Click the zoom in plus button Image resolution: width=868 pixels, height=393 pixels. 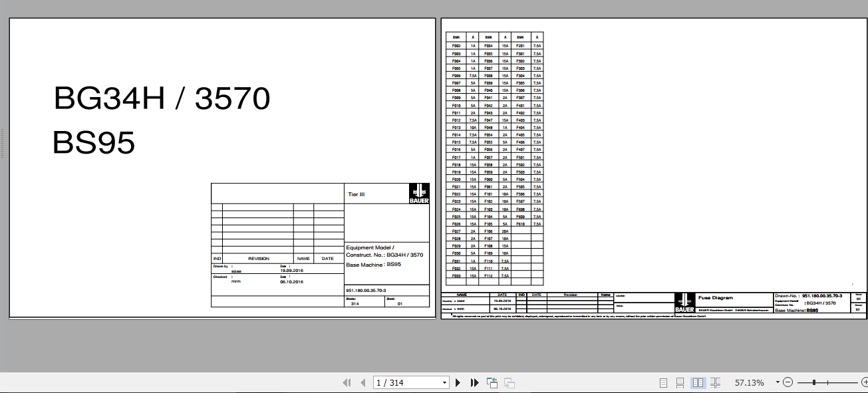pos(864,382)
